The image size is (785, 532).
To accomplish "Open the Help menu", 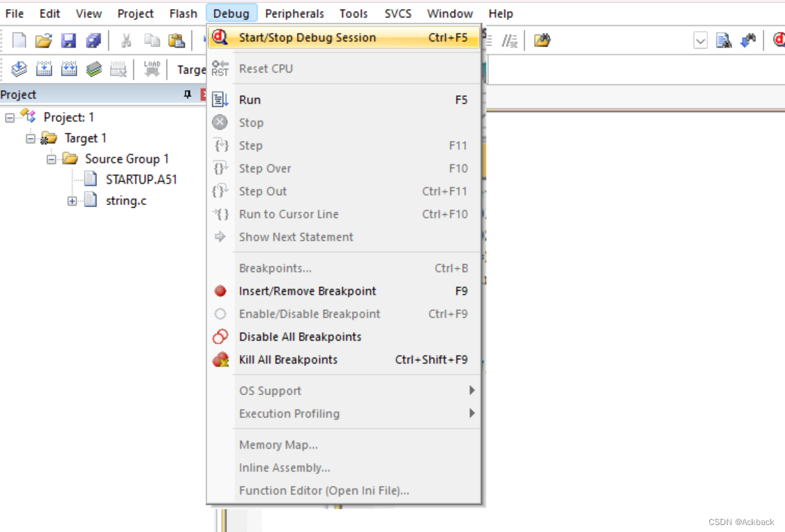I will (x=501, y=14).
